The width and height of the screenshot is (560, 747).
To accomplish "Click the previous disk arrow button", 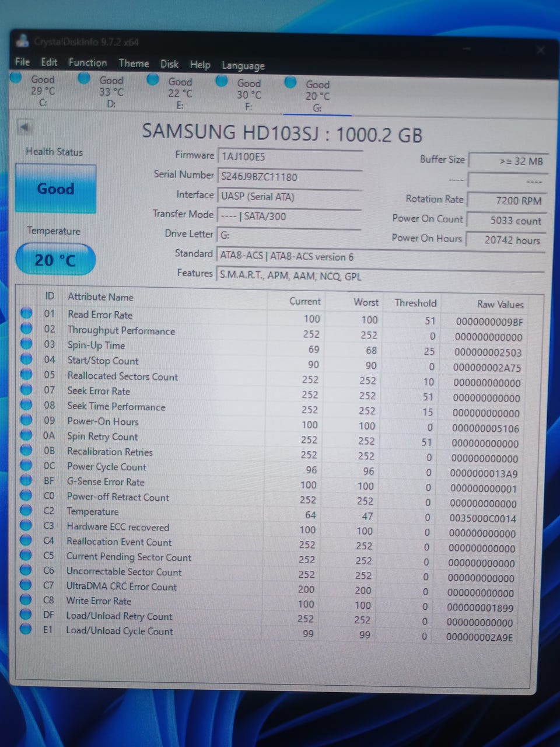I will click(x=25, y=127).
